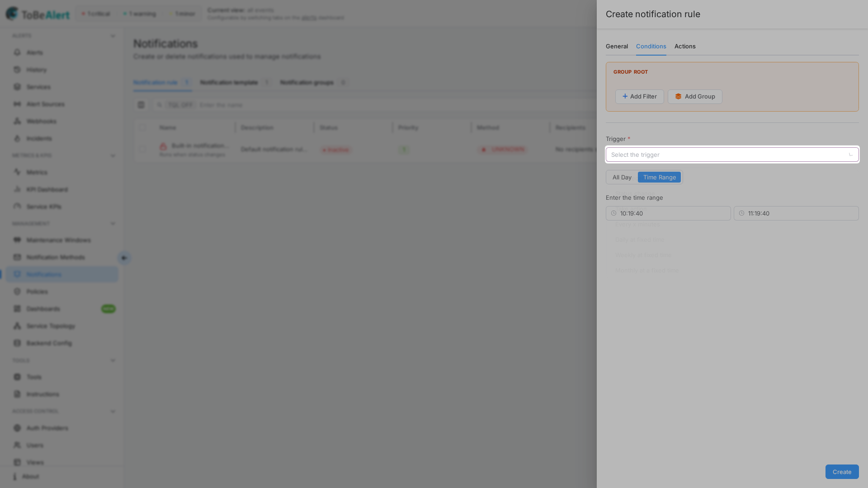Image resolution: width=868 pixels, height=488 pixels.
Task: Switch to the Actions tab
Action: point(685,47)
